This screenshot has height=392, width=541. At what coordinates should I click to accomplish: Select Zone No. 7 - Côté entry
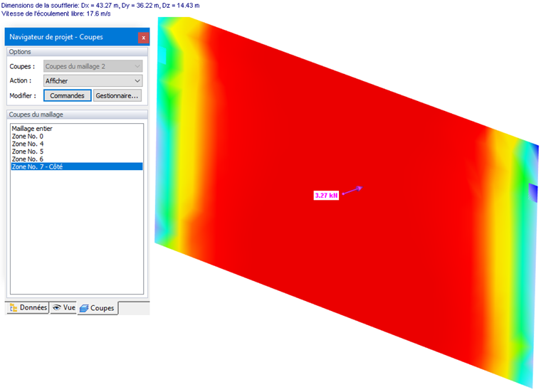(x=77, y=166)
